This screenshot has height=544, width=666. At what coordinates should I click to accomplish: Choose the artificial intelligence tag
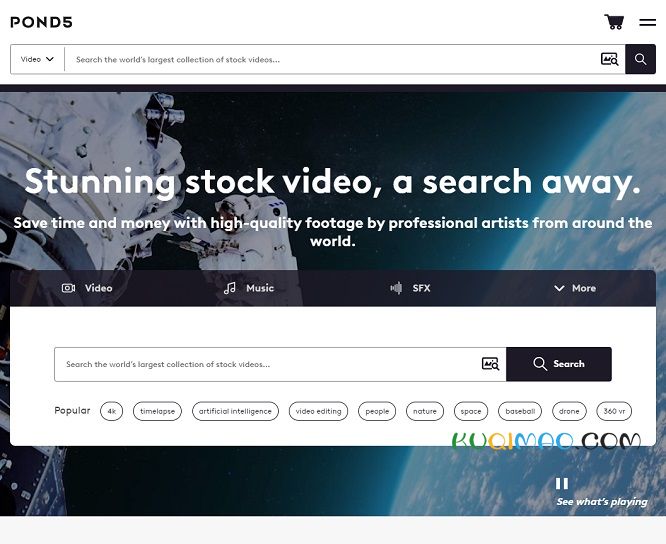click(235, 411)
